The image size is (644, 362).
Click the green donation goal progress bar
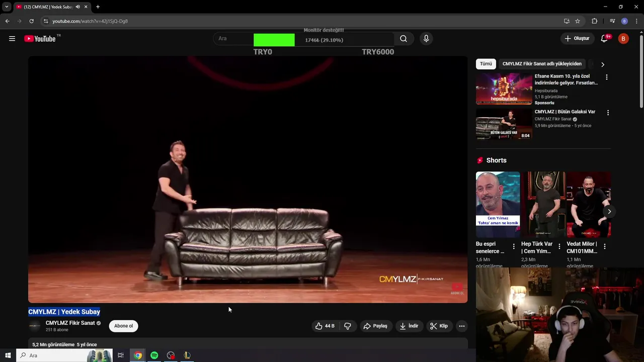274,40
